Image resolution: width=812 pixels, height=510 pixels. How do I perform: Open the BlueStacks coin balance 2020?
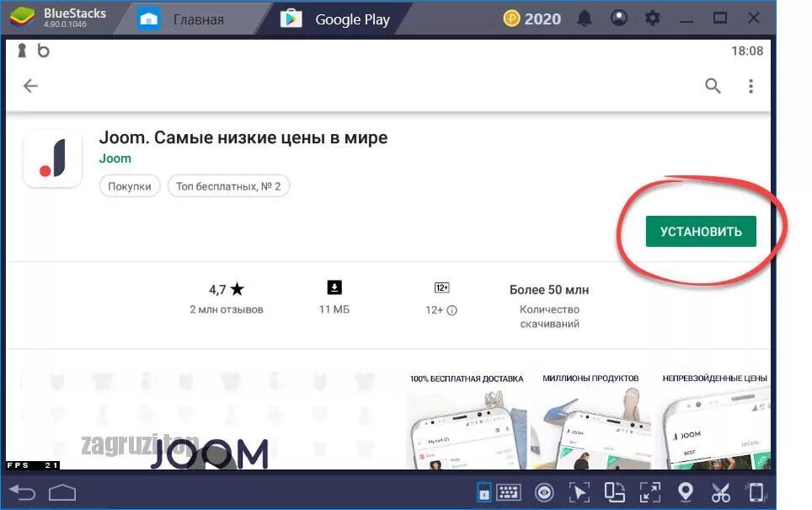[532, 19]
